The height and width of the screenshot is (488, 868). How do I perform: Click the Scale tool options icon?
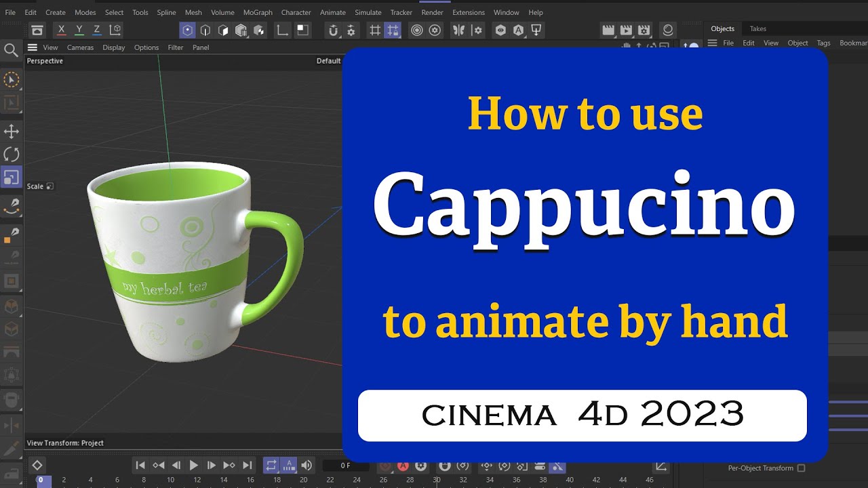(x=50, y=186)
